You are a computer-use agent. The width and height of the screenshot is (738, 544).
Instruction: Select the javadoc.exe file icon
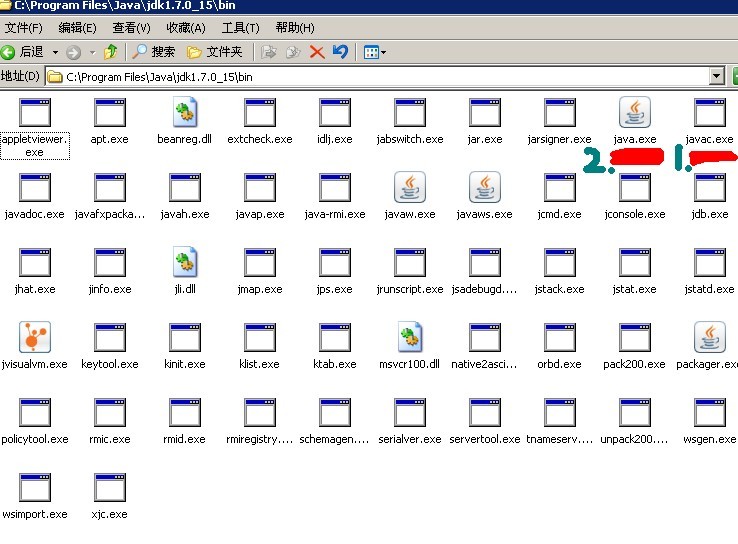coord(34,187)
